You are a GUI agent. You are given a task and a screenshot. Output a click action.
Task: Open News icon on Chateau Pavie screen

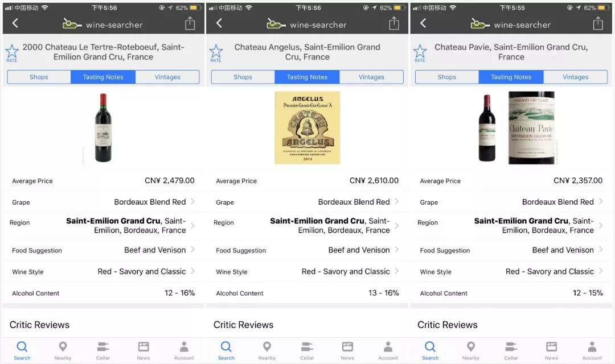click(551, 350)
